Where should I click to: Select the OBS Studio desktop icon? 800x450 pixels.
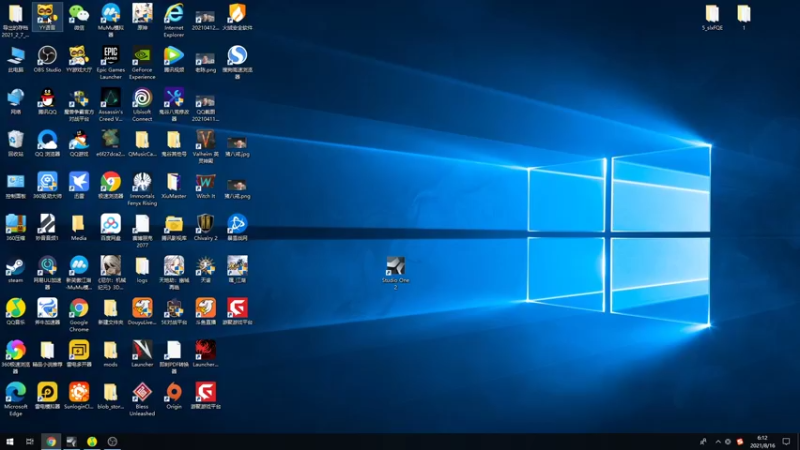(47, 59)
